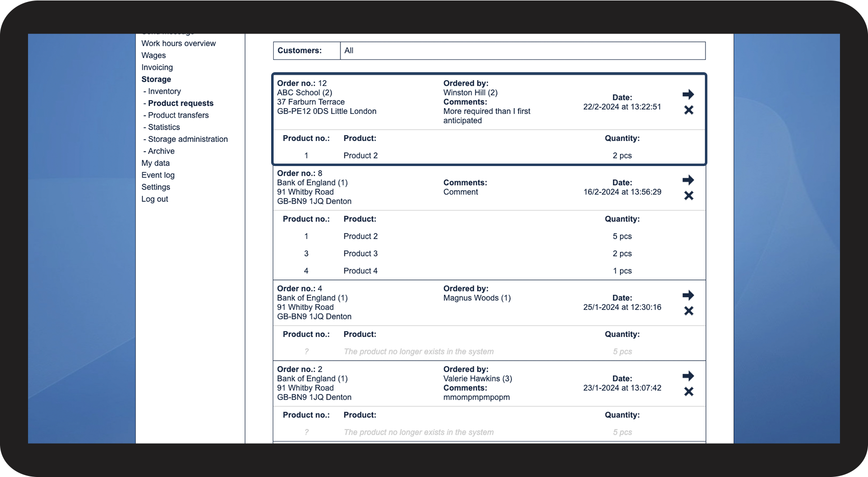Image resolution: width=868 pixels, height=477 pixels.
Task: Open the Customers filter showing All
Action: (x=523, y=51)
